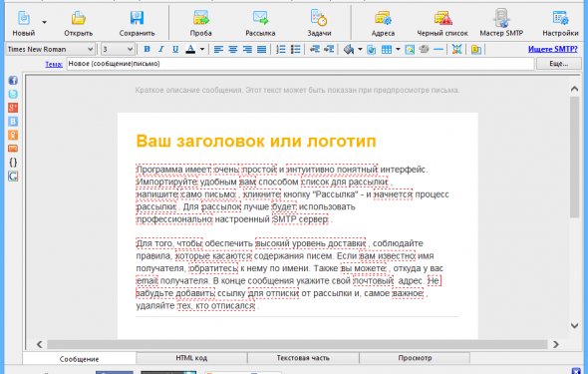Apply the font color A button
This screenshot has width=588, height=374.
tap(190, 49)
